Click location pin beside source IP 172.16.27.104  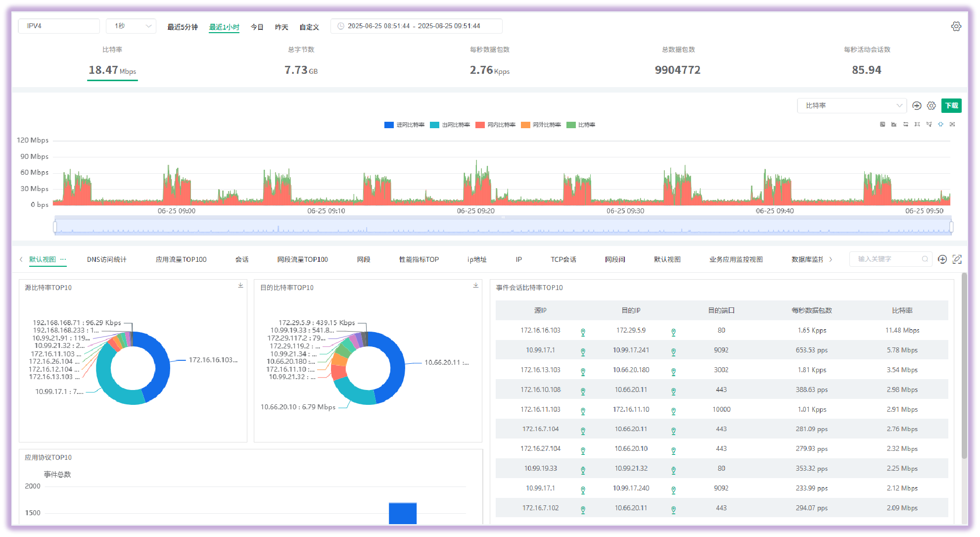pyautogui.click(x=583, y=451)
